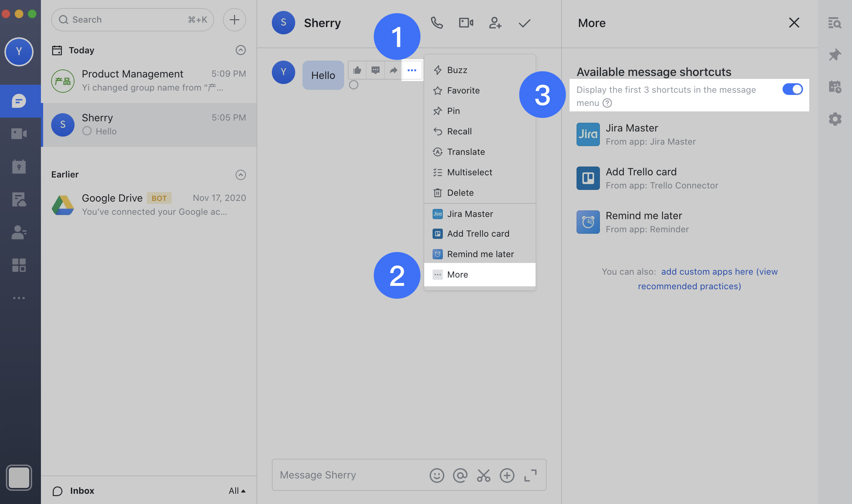Collapse the Today conversation section

[x=240, y=50]
